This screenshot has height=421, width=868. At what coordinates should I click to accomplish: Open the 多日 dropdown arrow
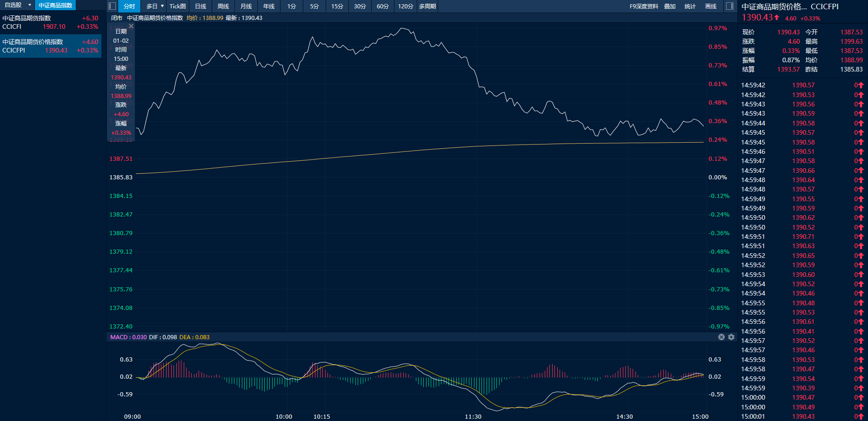coord(162,6)
